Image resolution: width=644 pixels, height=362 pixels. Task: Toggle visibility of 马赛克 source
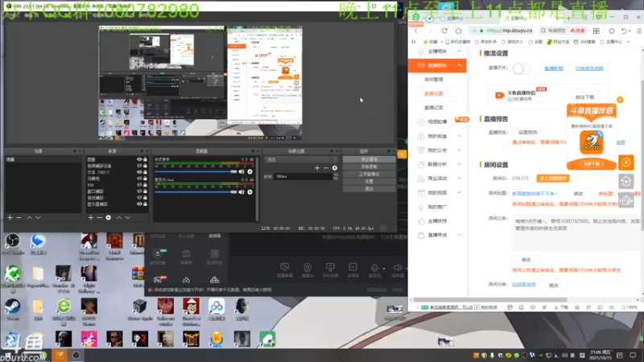tap(139, 179)
